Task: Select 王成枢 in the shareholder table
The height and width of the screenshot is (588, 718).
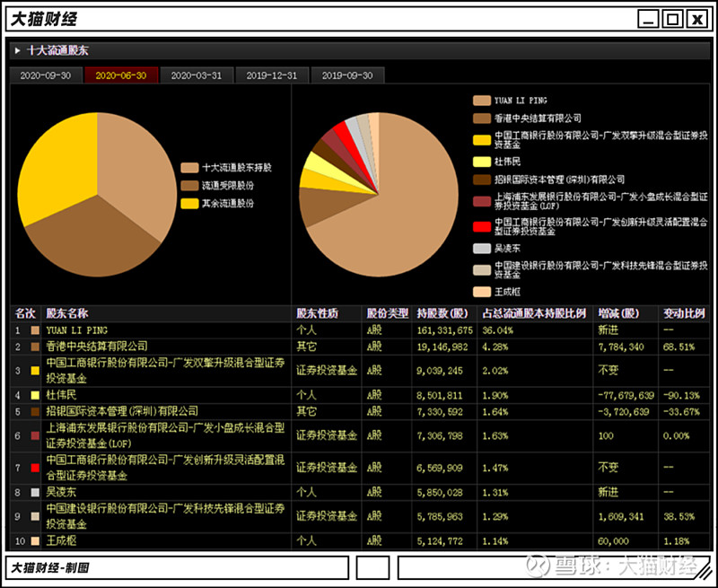Action: coord(61,540)
